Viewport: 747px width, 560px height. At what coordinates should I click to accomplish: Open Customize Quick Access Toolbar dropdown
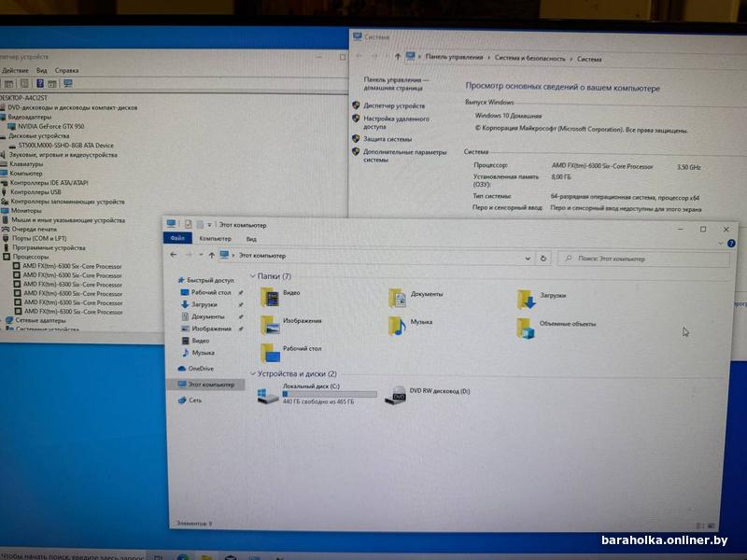coord(209,225)
